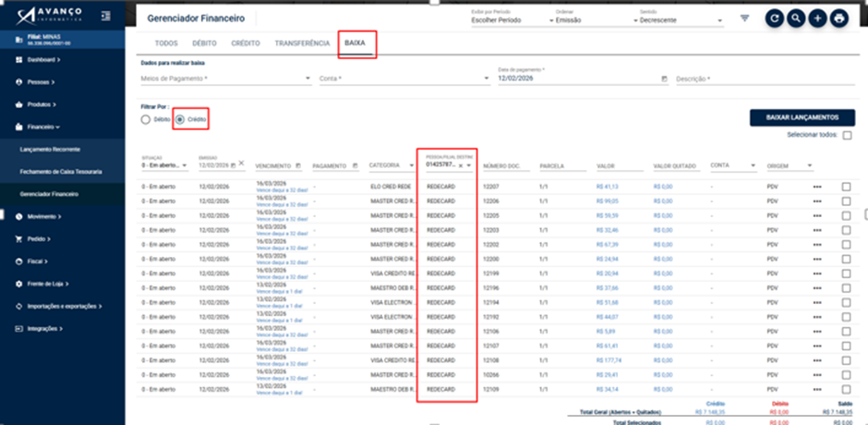Open calendar icon in Emissão filter
Screen dimensions: 868x425
pyautogui.click(x=233, y=165)
